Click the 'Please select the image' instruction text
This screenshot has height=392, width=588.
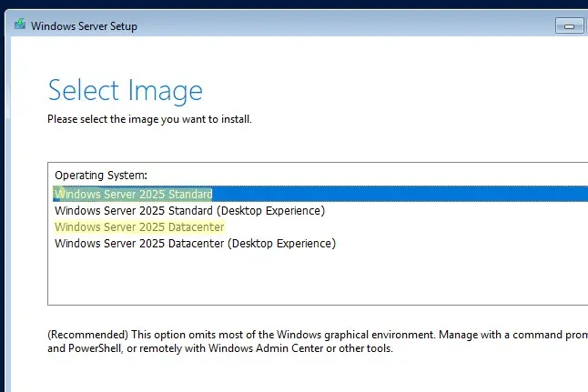[x=149, y=119]
